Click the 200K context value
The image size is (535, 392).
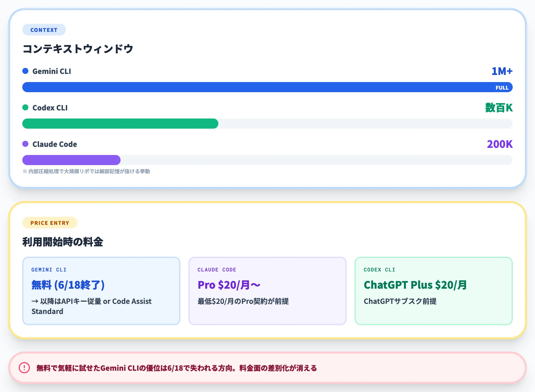coord(500,144)
